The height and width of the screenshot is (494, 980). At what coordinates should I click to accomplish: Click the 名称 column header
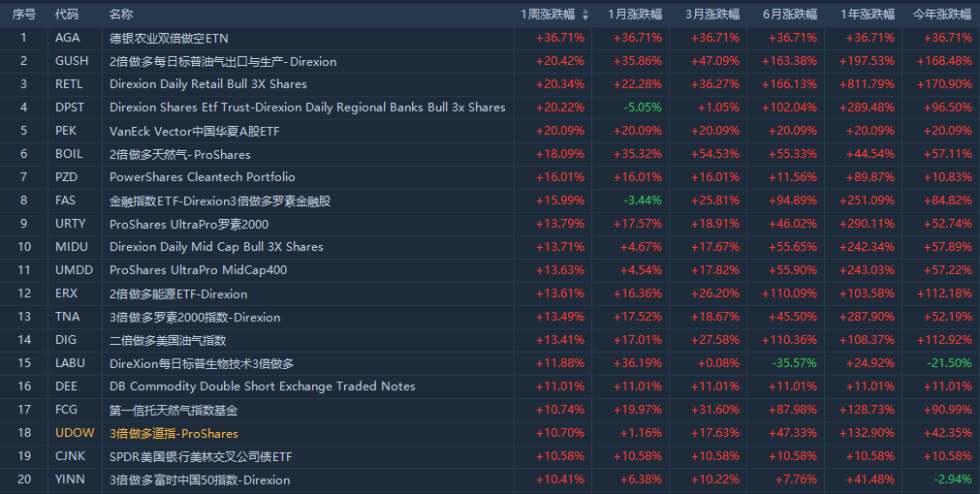122,15
